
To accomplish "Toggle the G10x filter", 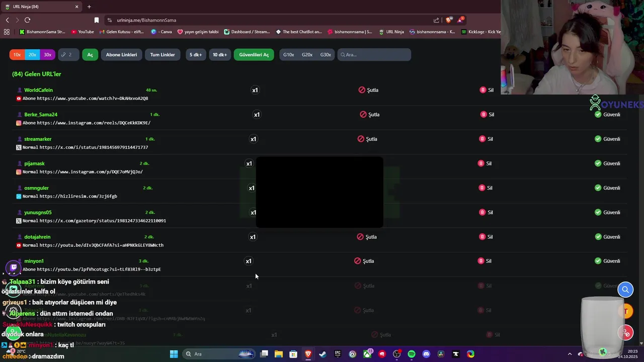I will pos(288,55).
